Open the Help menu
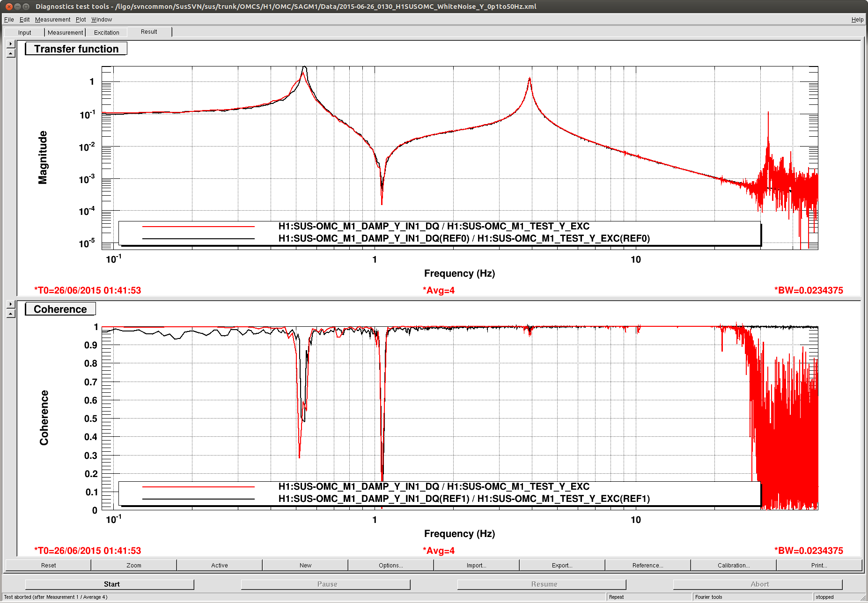 [857, 19]
